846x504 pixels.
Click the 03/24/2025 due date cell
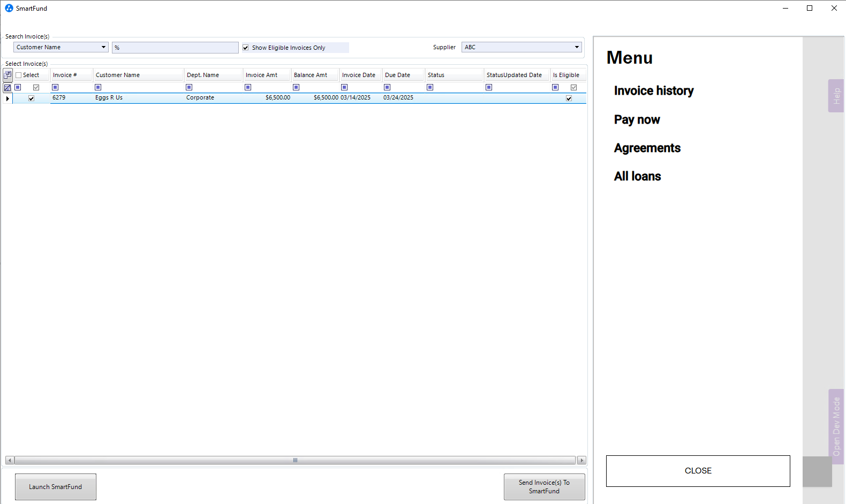coord(403,98)
